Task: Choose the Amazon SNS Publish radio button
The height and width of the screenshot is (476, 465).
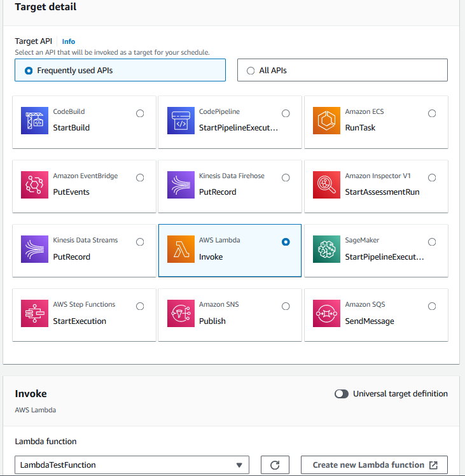Action: point(286,306)
